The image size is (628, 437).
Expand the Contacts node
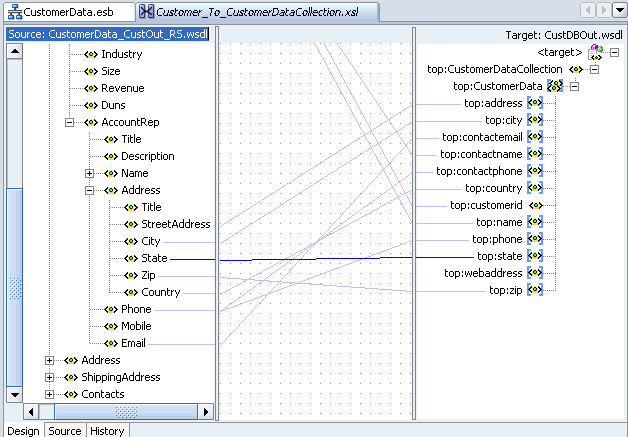[x=49, y=395]
